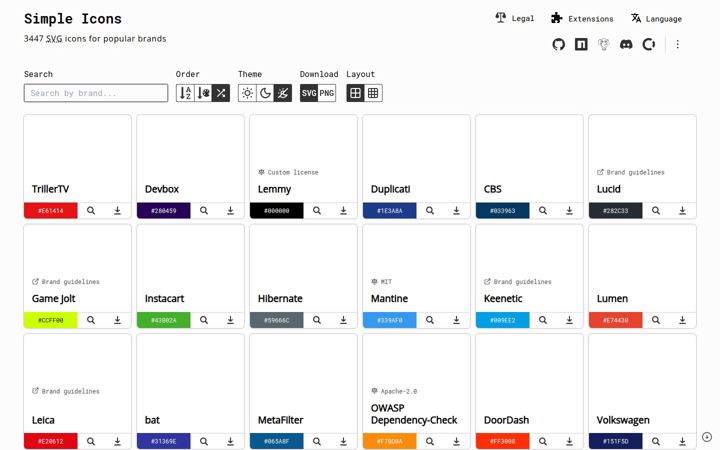Open the Extensions menu
This screenshot has height=450, width=720.
582,18
